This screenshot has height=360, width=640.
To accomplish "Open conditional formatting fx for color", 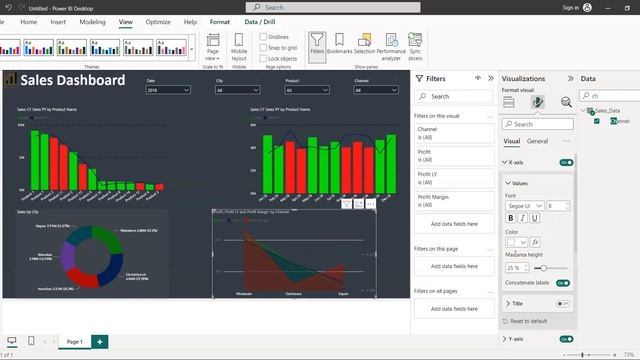I will [x=535, y=242].
